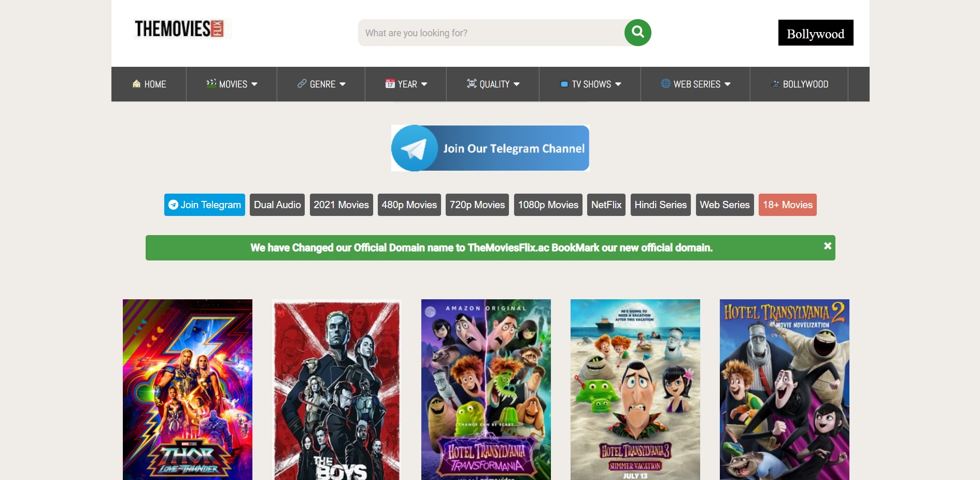The width and height of the screenshot is (980, 480).
Task: Select the 2021 Movies tag
Action: (341, 205)
